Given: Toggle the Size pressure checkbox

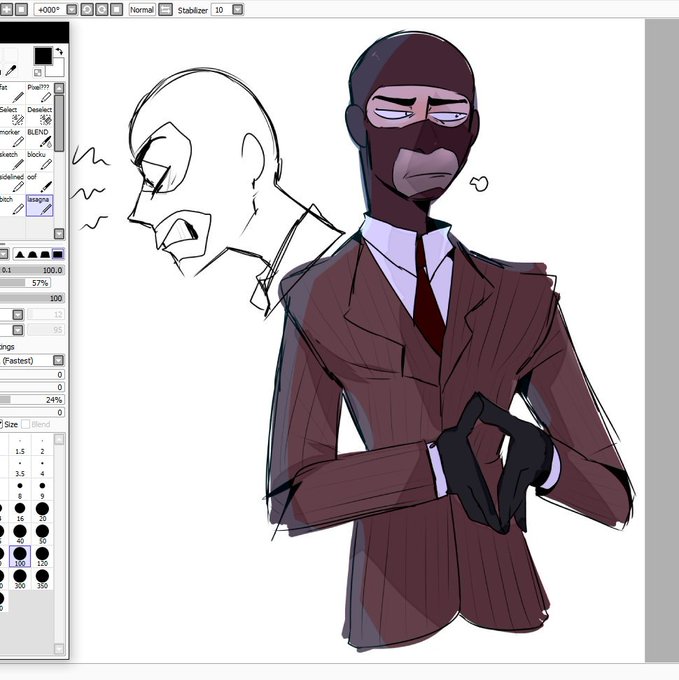Looking at the screenshot, I should [1, 424].
